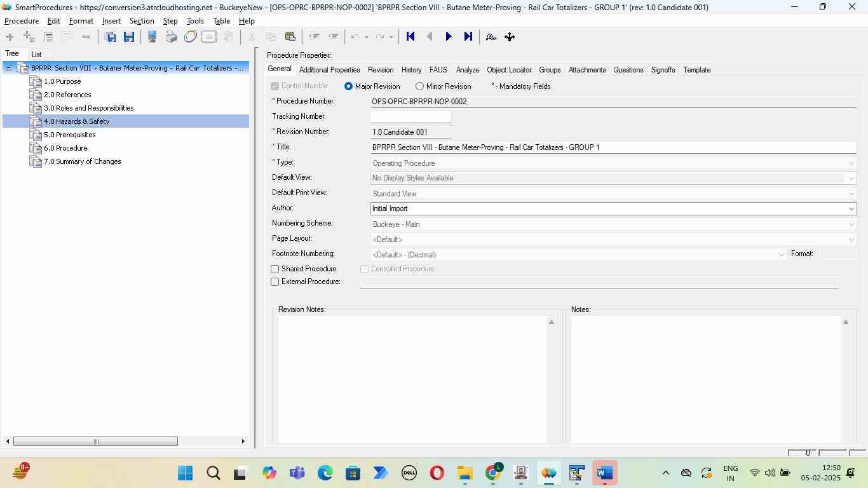Click the four-way move arrows icon
The height and width of the screenshot is (488, 868).
[x=510, y=37]
